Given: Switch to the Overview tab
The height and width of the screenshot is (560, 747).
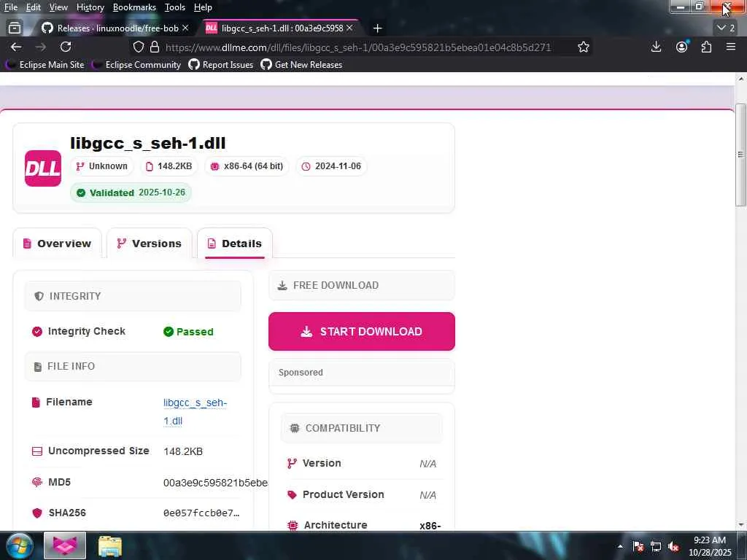Looking at the screenshot, I should coord(57,244).
